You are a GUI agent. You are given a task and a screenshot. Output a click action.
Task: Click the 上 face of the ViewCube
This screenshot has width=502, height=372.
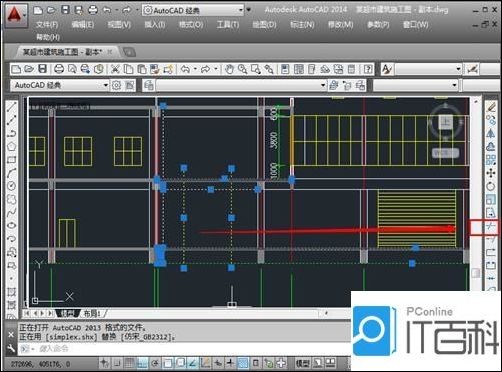click(x=446, y=121)
